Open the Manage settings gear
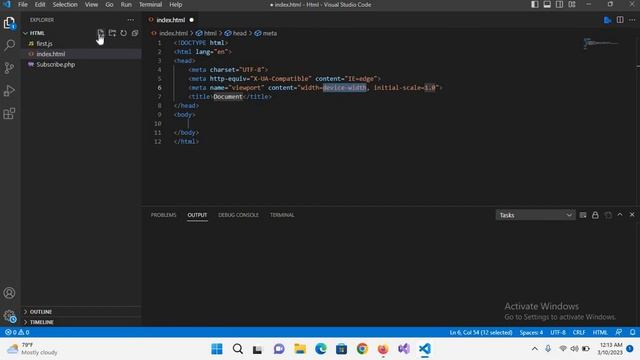Screen dimensions: 640x360 (9, 316)
